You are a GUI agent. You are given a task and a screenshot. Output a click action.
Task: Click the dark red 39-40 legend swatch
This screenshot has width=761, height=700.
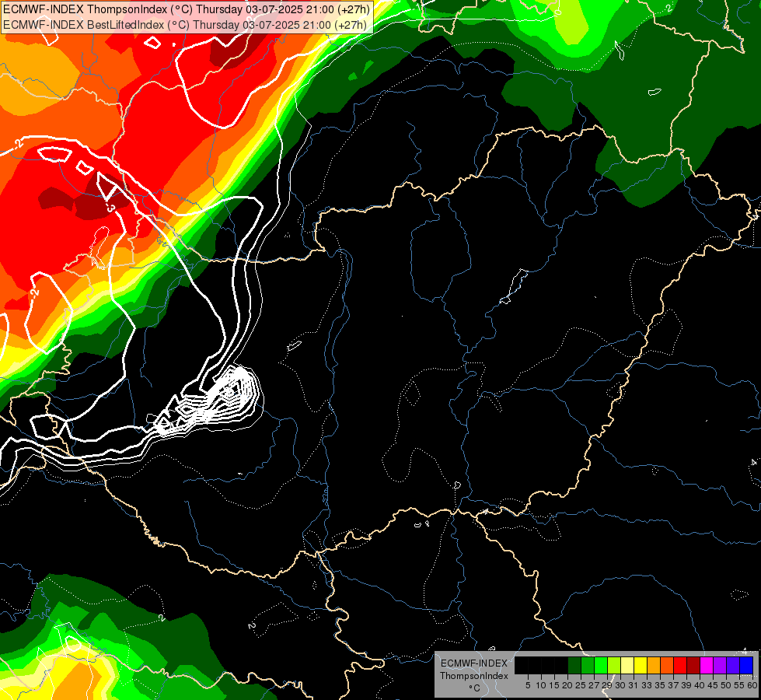pyautogui.click(x=693, y=665)
